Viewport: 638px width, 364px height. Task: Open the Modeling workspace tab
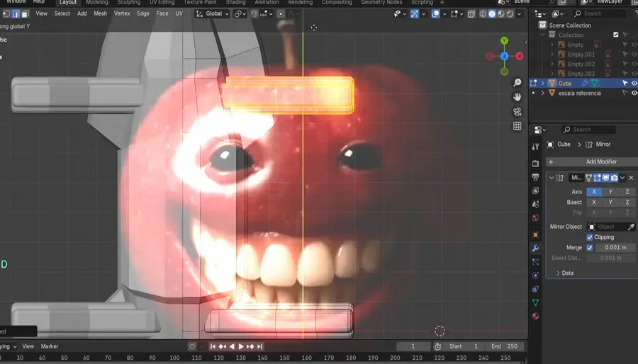click(97, 2)
